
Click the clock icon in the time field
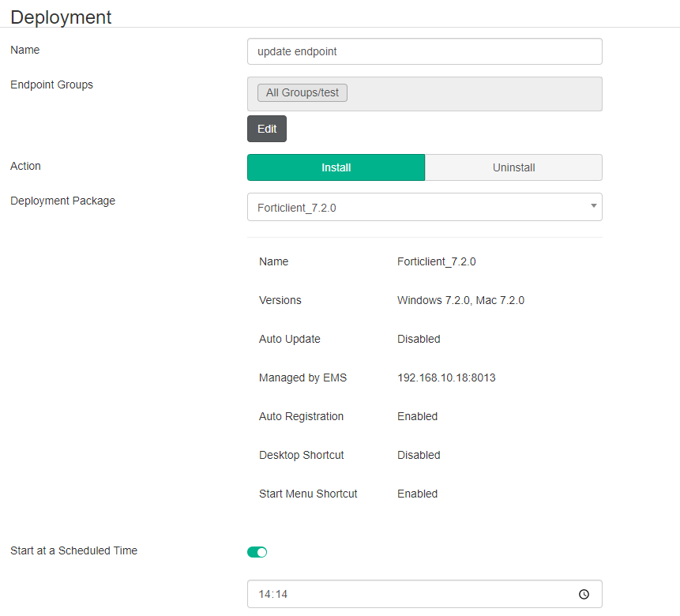coord(584,594)
